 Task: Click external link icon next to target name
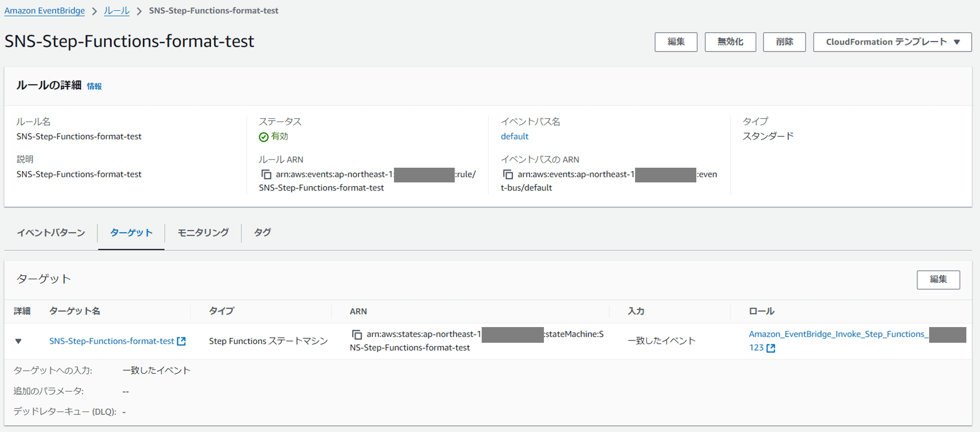pos(181,341)
